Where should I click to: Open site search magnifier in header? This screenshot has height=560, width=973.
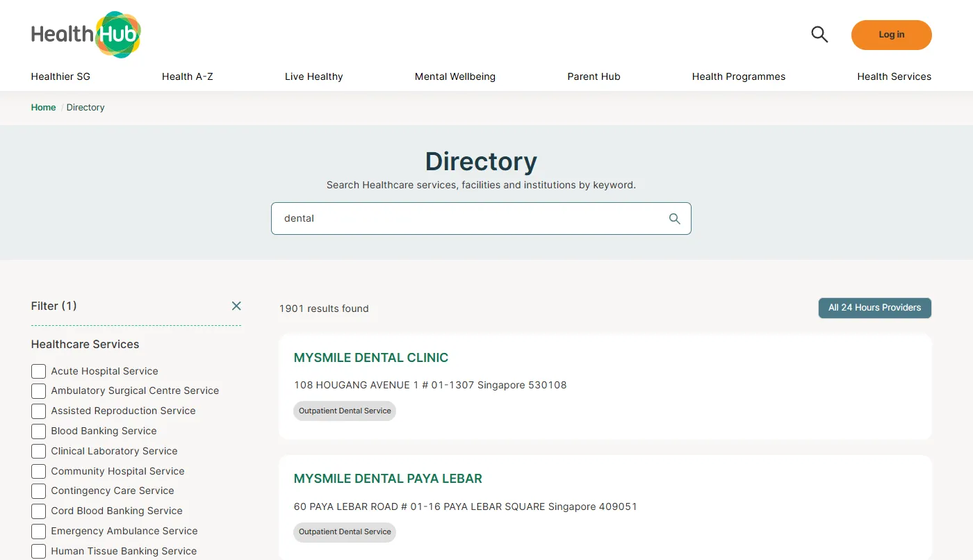pyautogui.click(x=819, y=34)
